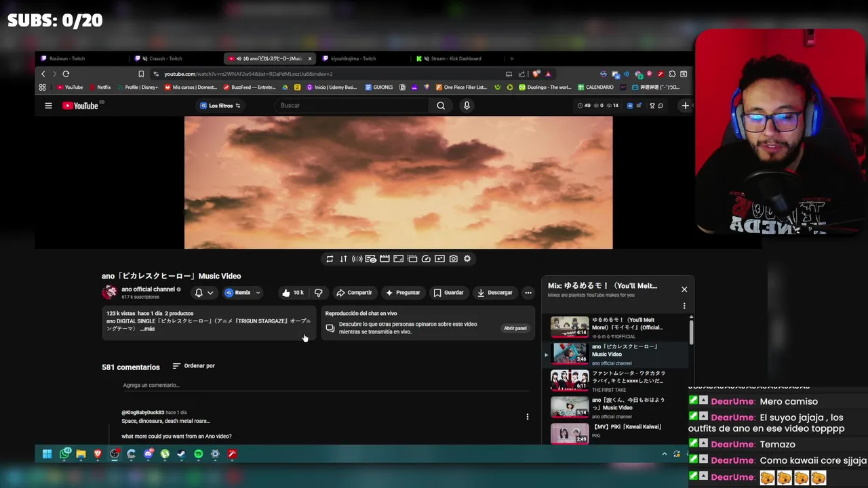Switch to the Kick Dashboard tab
This screenshot has height=488, width=868.
click(x=458, y=58)
